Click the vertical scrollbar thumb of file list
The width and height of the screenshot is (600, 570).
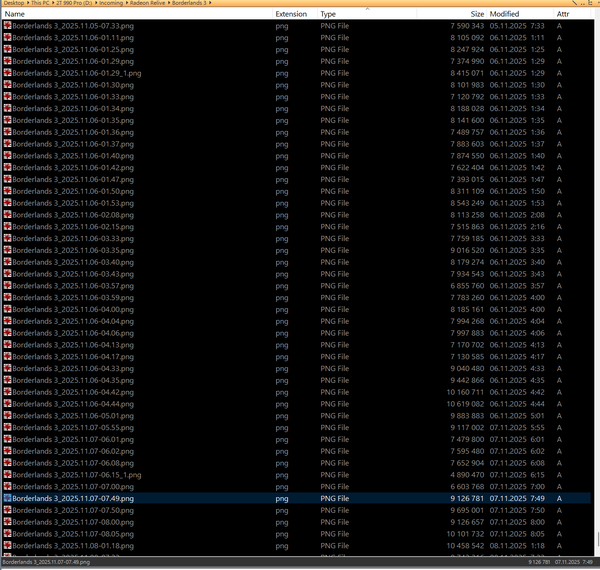pos(598,539)
